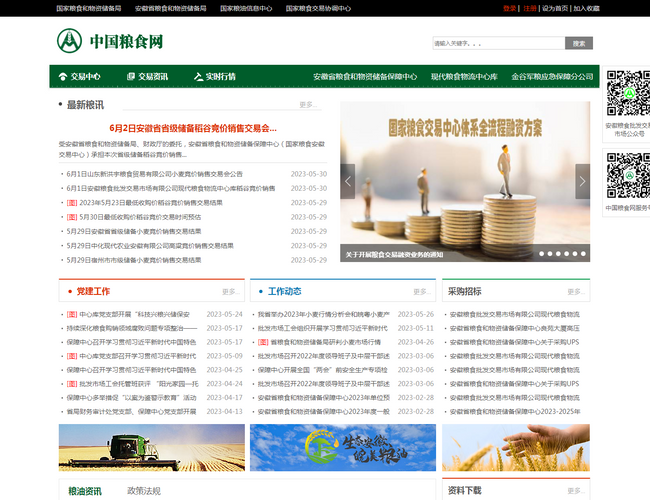The image size is (650, 500).
Task: Select the last carousel indicator dot
Action: coord(583,254)
